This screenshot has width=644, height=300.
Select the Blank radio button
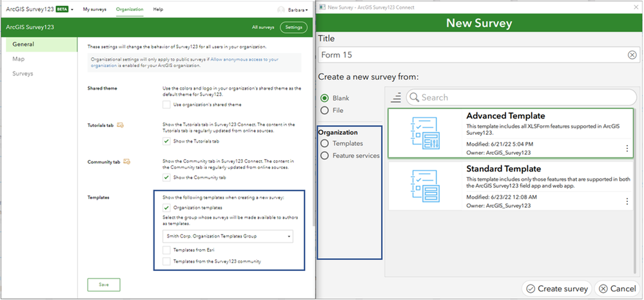pos(324,98)
